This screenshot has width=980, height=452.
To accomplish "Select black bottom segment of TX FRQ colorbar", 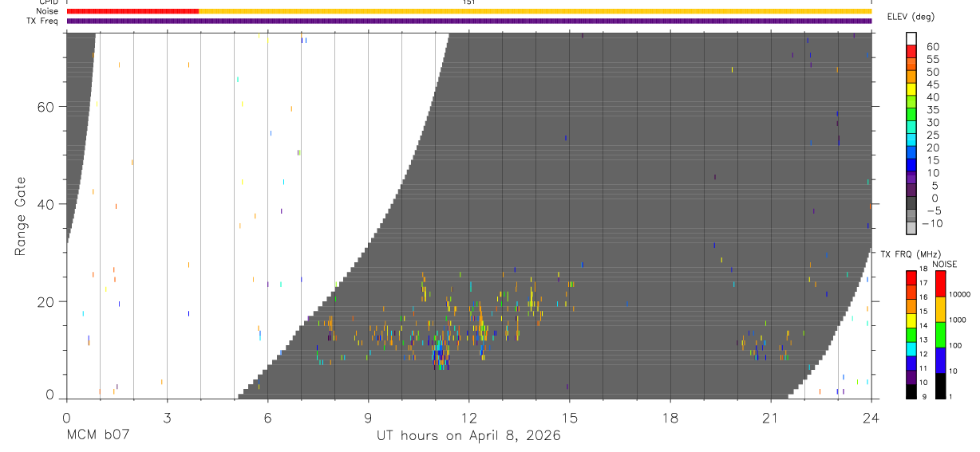I will (x=911, y=390).
